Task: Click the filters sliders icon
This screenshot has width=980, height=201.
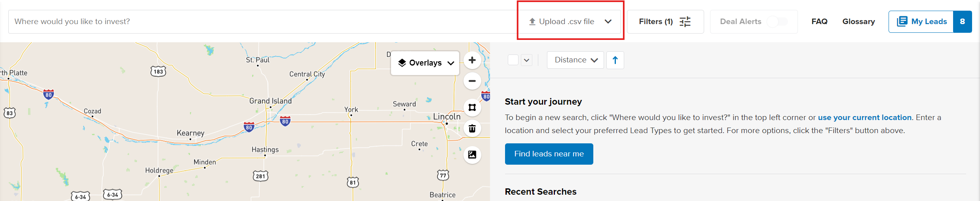Action: click(685, 21)
